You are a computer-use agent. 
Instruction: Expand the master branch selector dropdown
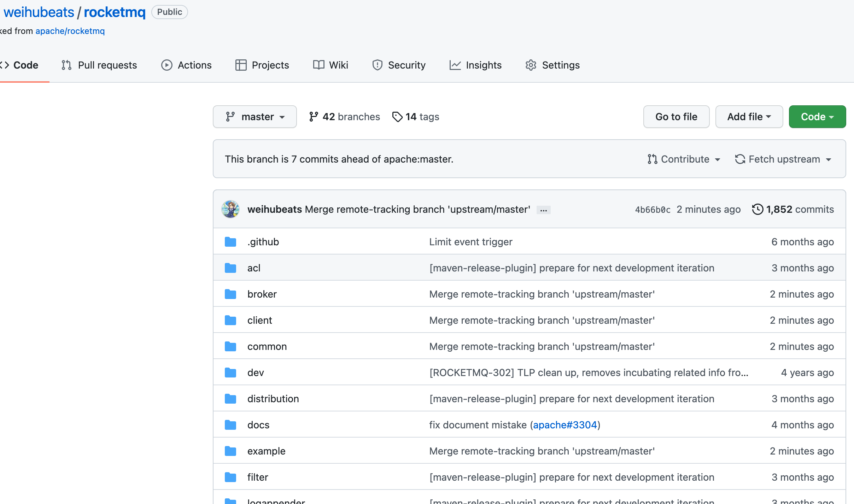click(x=255, y=117)
